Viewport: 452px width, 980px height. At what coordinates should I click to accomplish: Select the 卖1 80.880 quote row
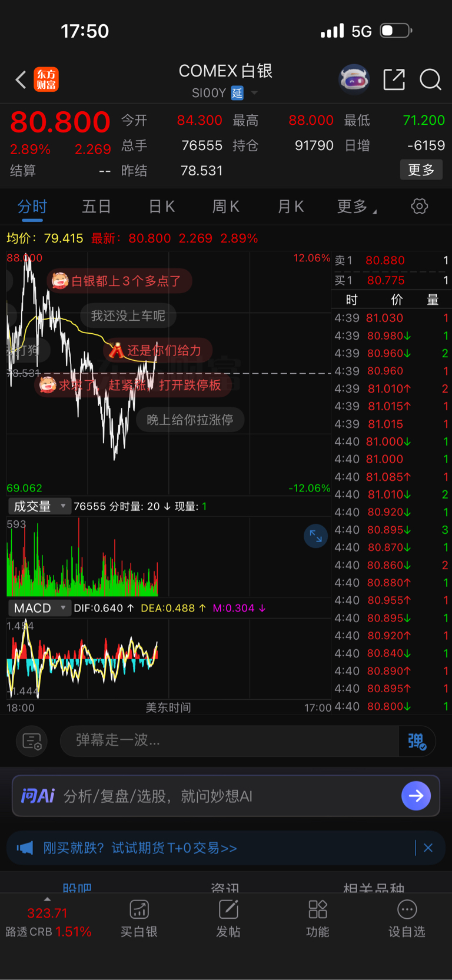coord(391,260)
